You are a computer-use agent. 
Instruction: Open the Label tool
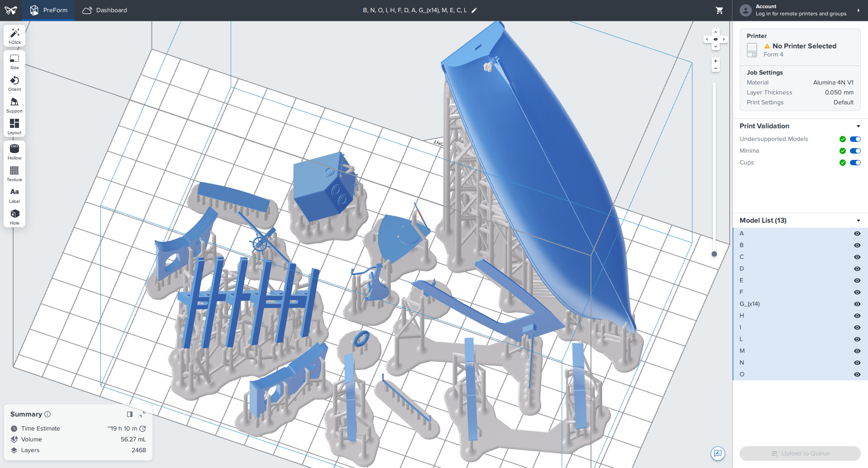coord(14,195)
